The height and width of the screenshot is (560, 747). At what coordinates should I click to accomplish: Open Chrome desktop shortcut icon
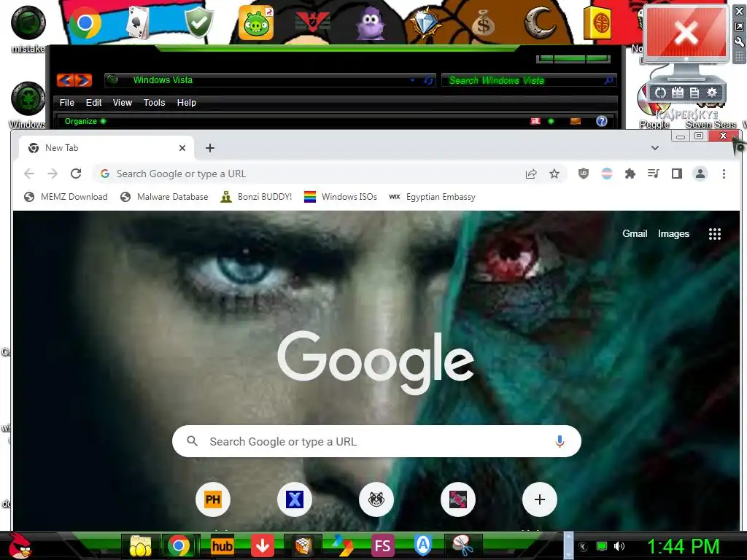(x=85, y=23)
